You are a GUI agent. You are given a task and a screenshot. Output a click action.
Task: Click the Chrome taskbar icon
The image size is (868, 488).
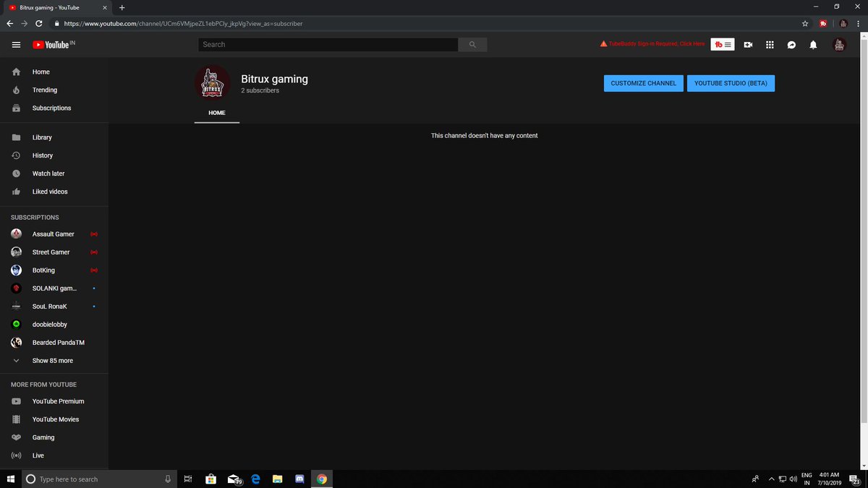[322, 479]
